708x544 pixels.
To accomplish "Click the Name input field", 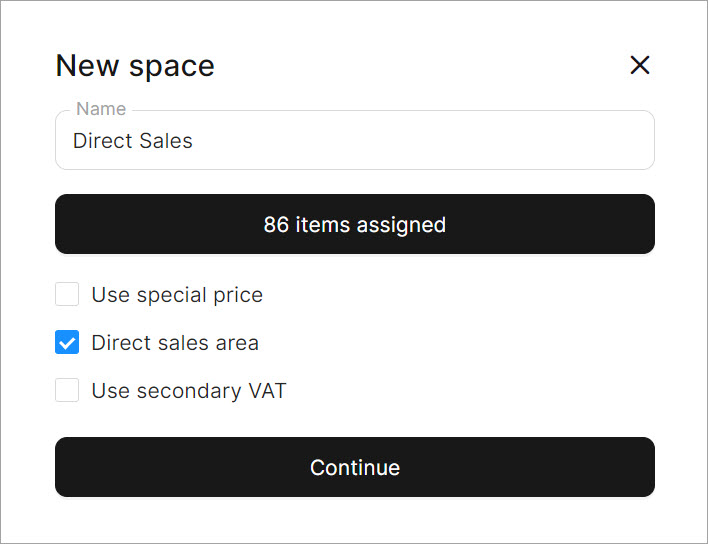I will pyautogui.click(x=354, y=141).
